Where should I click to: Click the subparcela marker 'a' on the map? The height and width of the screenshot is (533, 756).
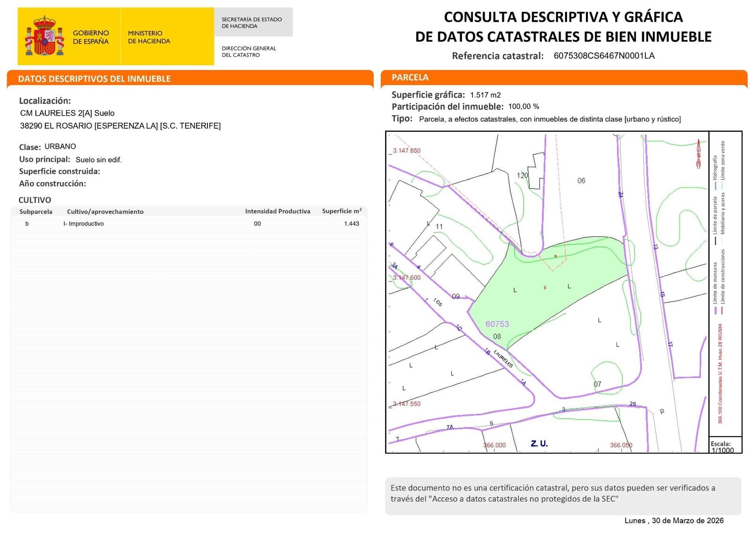(x=555, y=256)
